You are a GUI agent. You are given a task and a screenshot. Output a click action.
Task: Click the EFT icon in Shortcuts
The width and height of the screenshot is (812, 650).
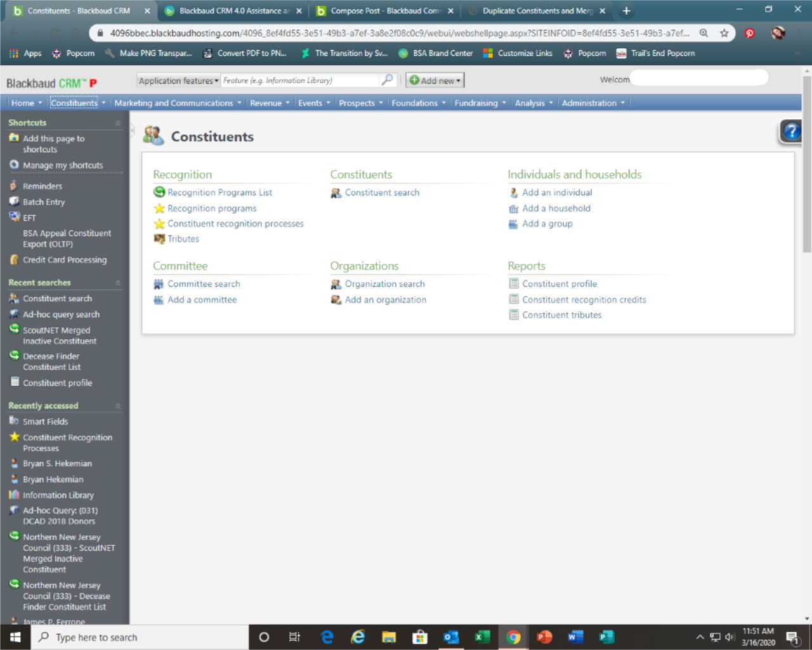[x=14, y=217]
